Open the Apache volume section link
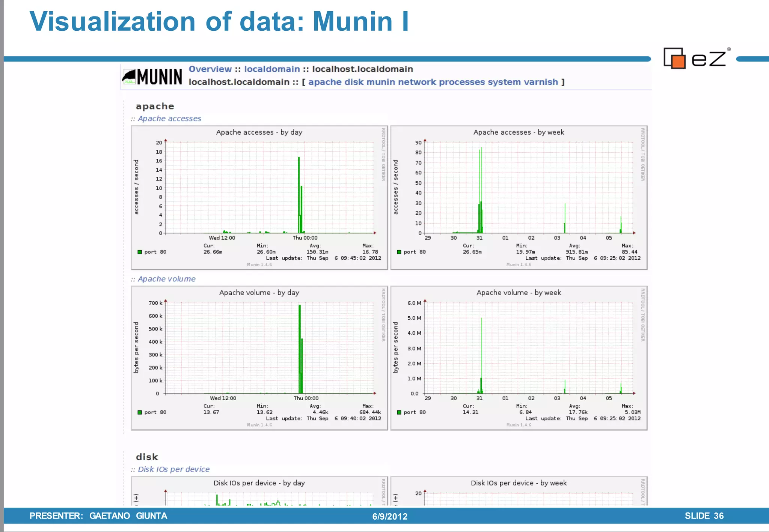The height and width of the screenshot is (532, 769). point(166,279)
